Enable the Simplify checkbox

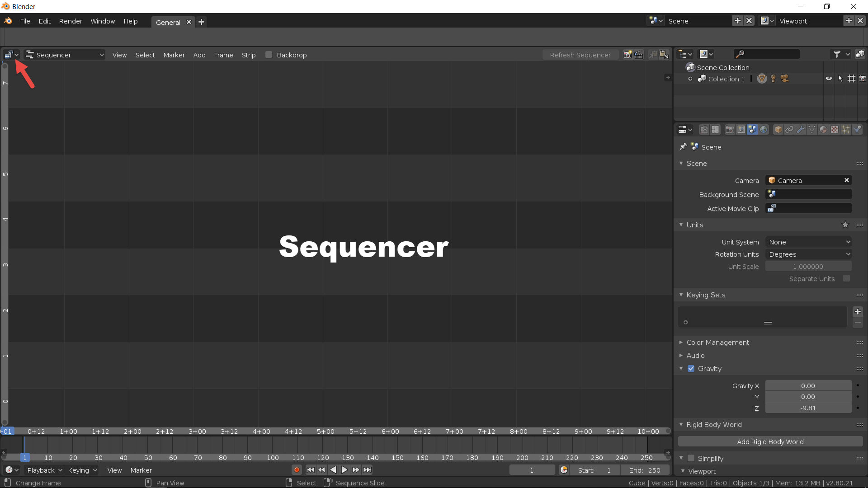691,458
